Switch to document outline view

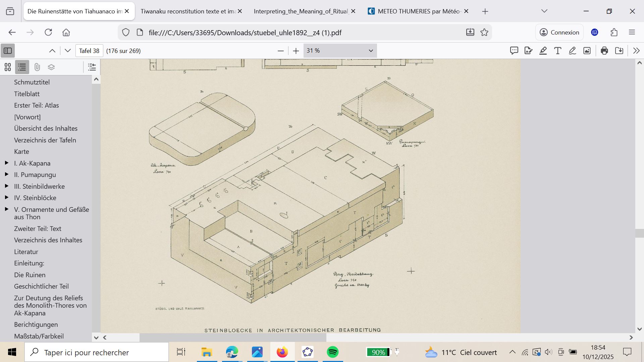coord(22,67)
